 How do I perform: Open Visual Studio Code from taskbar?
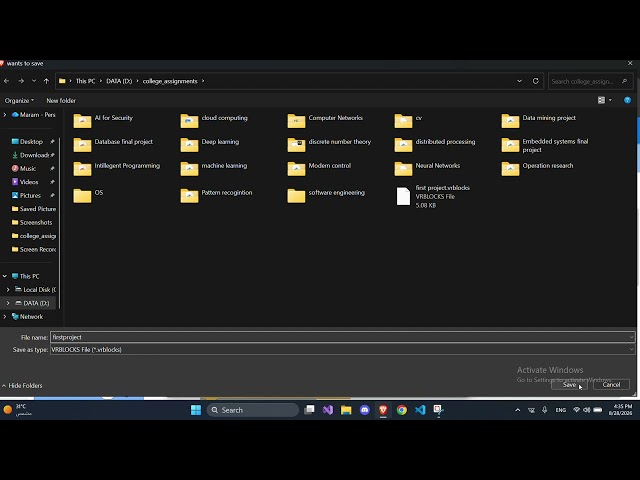click(420, 410)
